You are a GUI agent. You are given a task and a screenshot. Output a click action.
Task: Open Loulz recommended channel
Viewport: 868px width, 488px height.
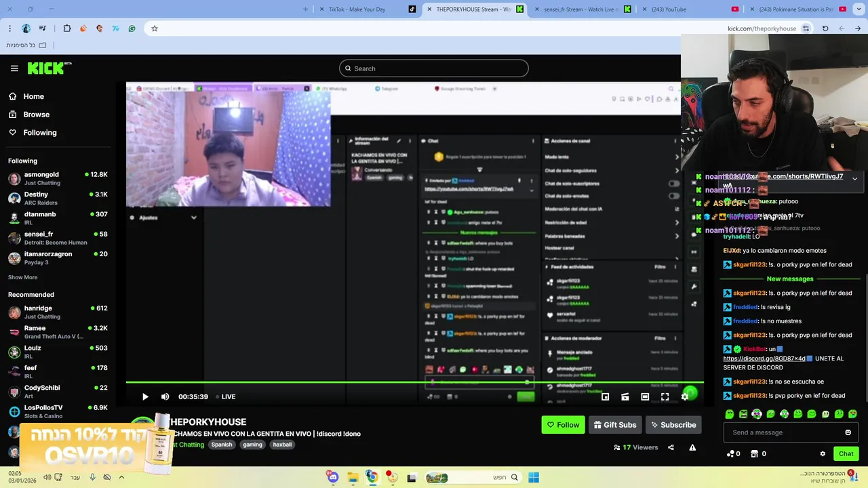(x=58, y=352)
